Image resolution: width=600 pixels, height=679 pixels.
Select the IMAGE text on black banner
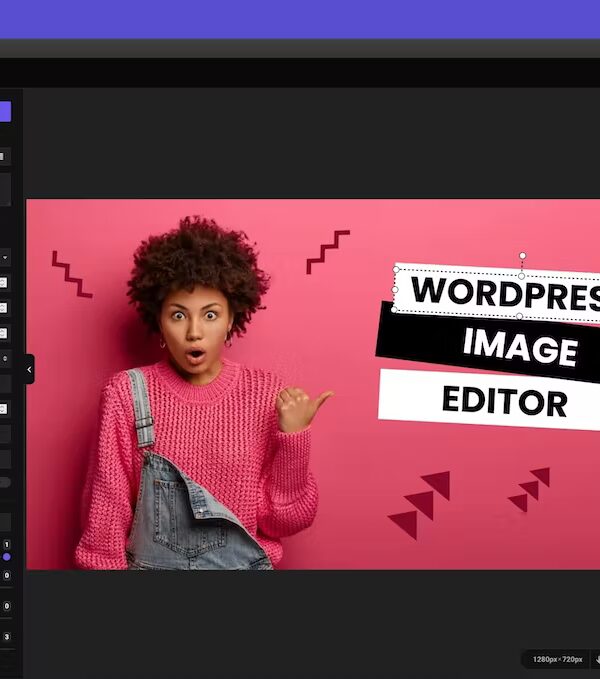pyautogui.click(x=519, y=349)
